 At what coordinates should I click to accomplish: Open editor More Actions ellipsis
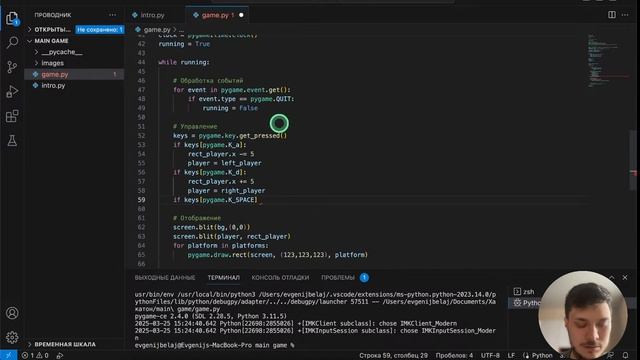pos(625,15)
